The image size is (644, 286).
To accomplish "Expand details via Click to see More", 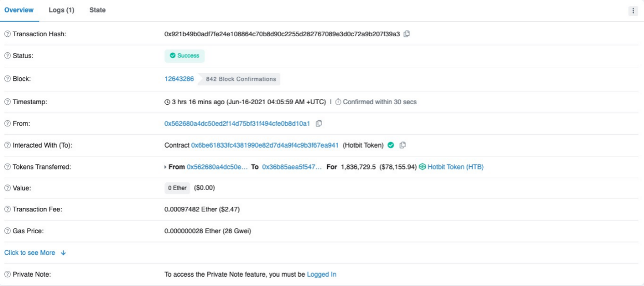I will point(35,253).
